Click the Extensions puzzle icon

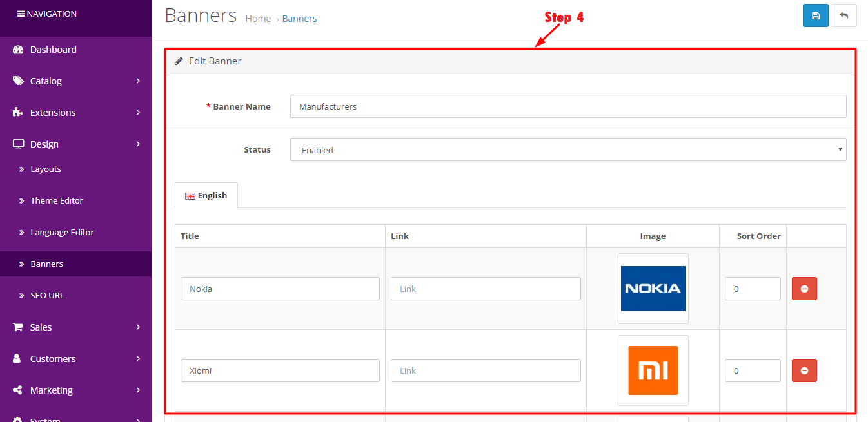(x=18, y=113)
